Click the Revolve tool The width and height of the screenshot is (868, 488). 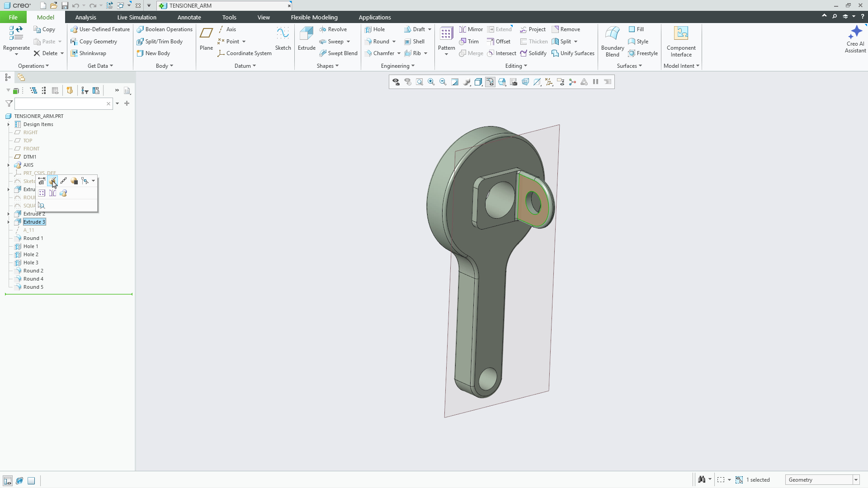pyautogui.click(x=333, y=29)
